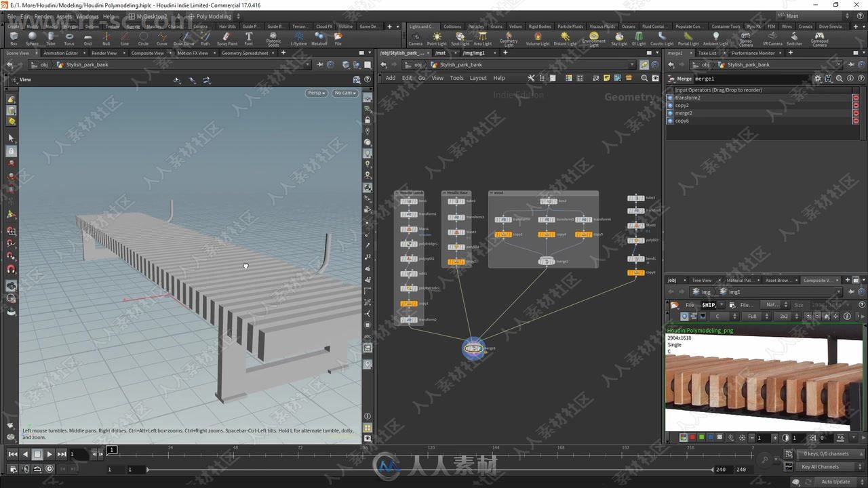Viewport: 868px width, 488px height.
Task: Select the Circle shelf tool
Action: 143,39
